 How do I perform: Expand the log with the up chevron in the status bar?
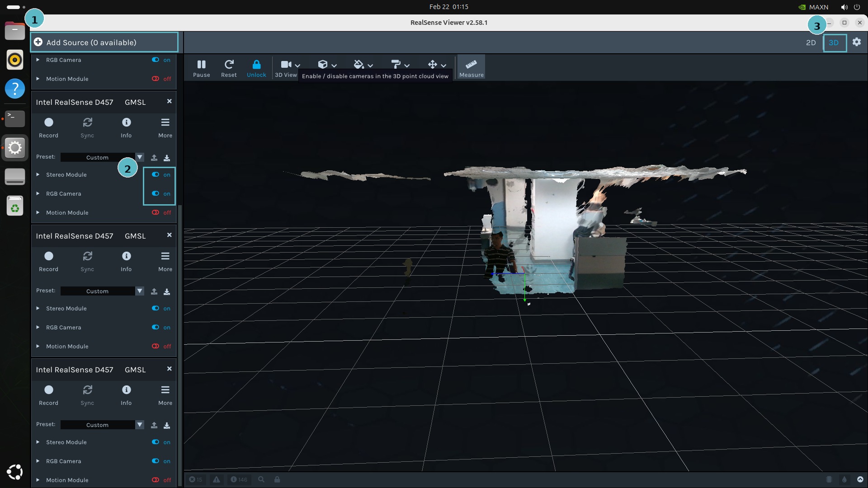tap(860, 479)
